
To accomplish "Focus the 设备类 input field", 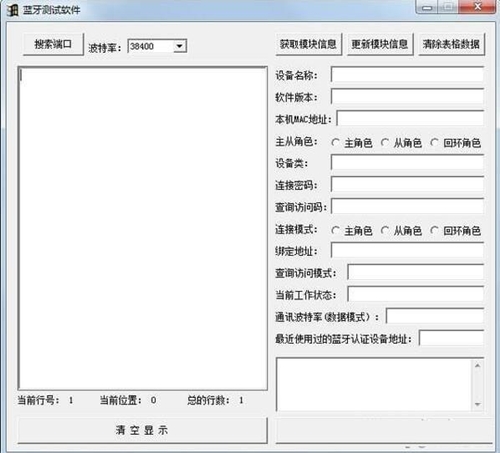I will (407, 162).
